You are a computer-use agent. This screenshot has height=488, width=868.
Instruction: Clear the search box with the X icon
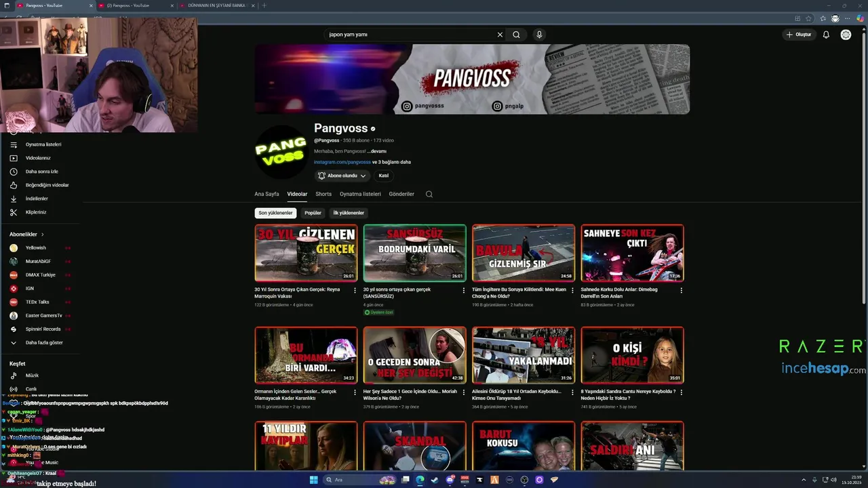(x=500, y=35)
